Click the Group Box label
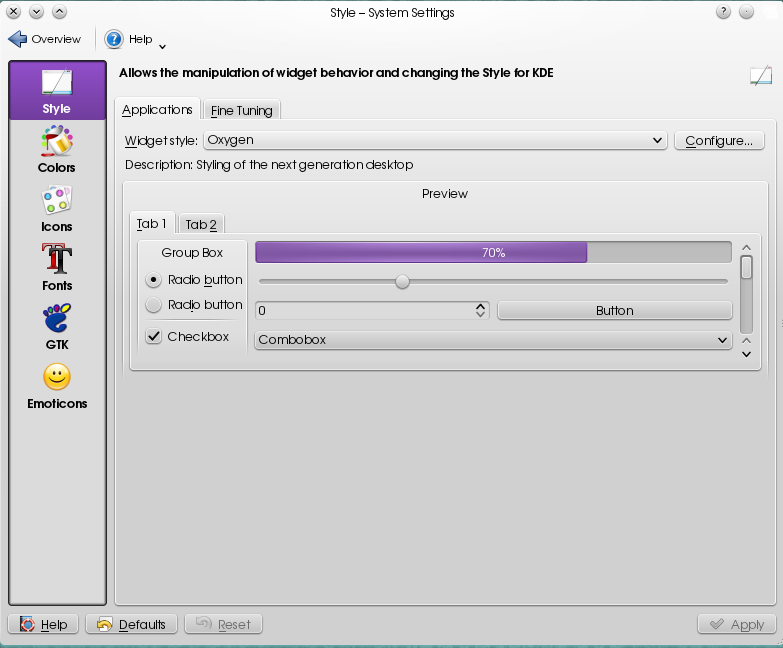 (x=192, y=253)
